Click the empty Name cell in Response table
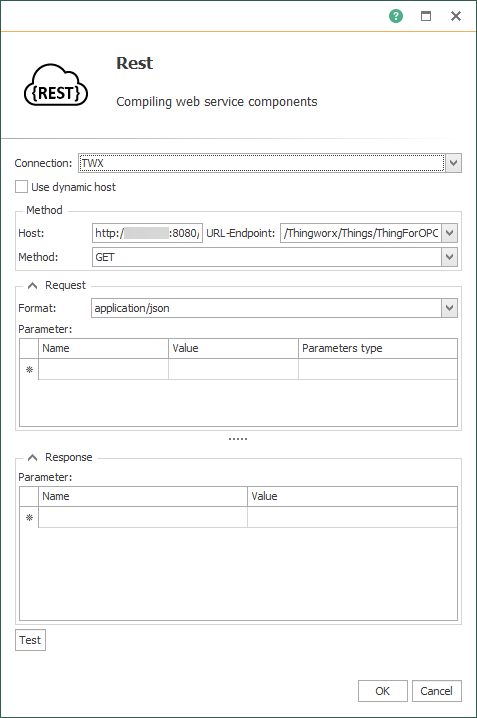Image resolution: width=477 pixels, height=718 pixels. [x=143, y=517]
